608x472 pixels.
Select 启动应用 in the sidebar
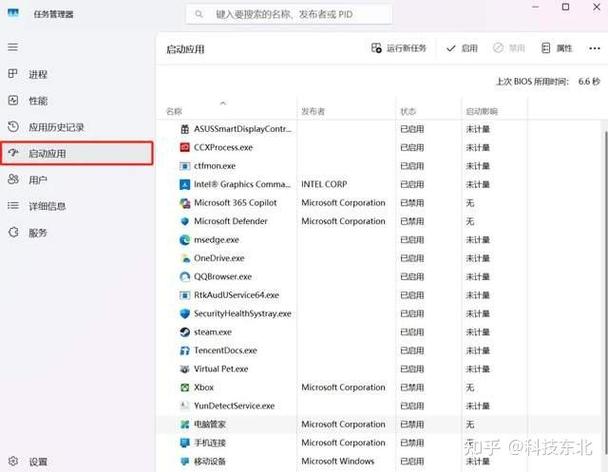click(77, 154)
